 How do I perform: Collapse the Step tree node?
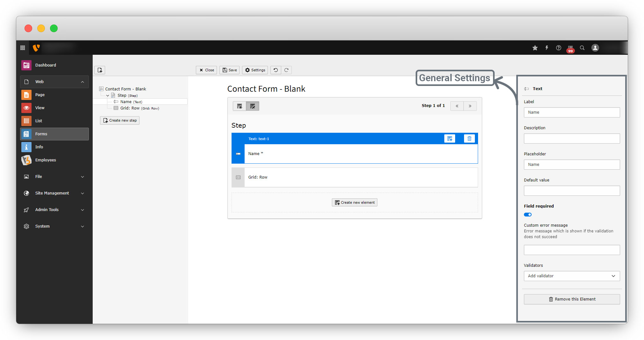pyautogui.click(x=108, y=96)
